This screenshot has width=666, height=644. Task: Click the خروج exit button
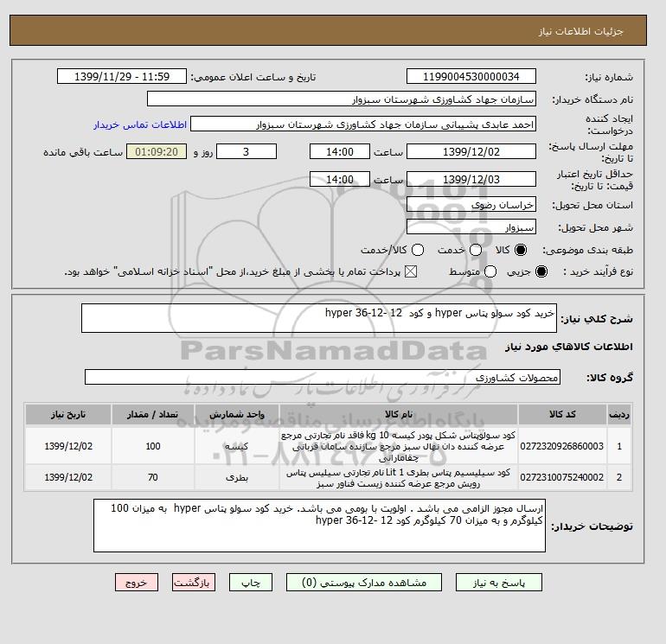tap(137, 583)
